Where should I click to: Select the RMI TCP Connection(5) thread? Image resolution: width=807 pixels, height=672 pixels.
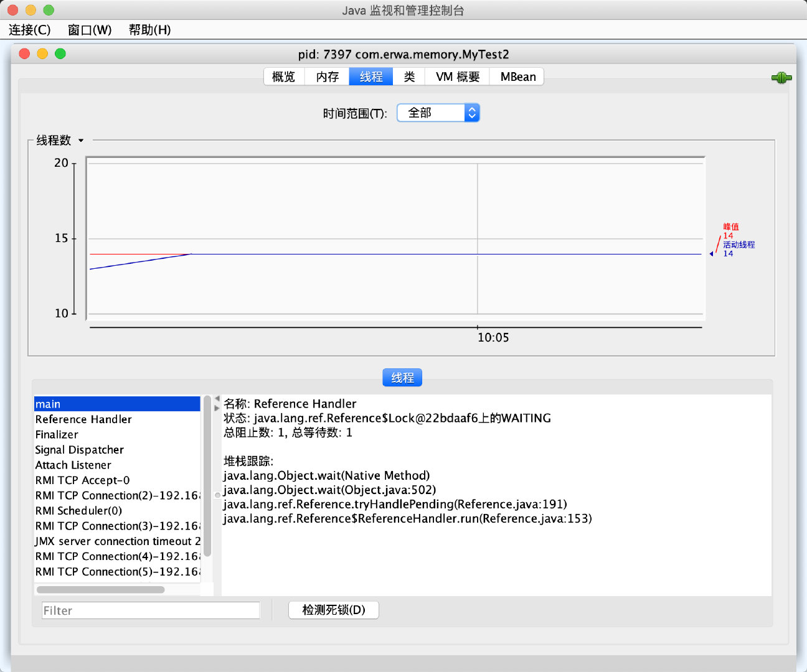[117, 572]
